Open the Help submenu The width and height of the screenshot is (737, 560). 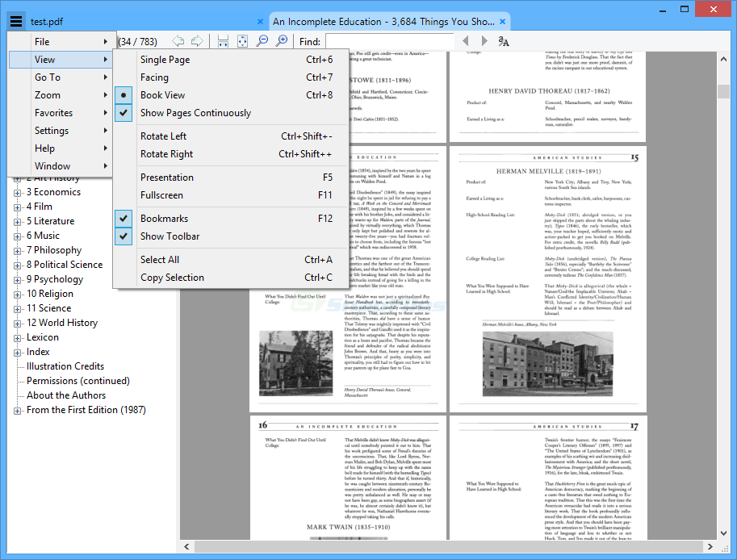point(60,148)
